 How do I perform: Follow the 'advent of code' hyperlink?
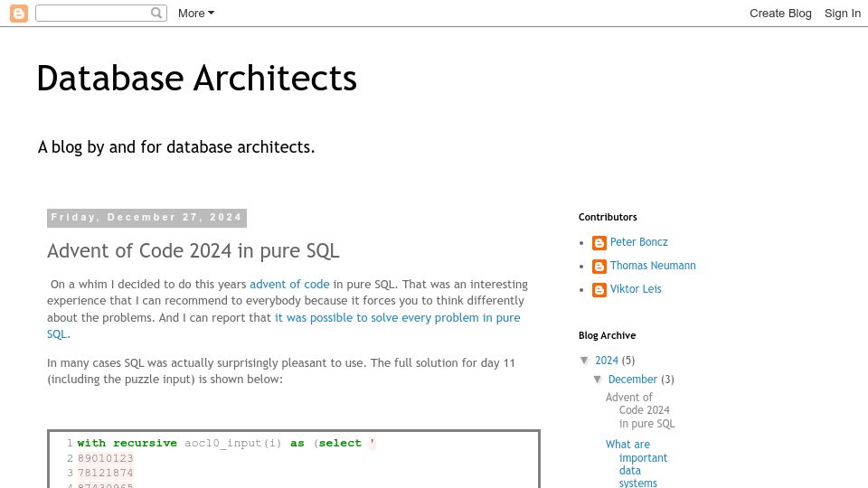pos(289,284)
